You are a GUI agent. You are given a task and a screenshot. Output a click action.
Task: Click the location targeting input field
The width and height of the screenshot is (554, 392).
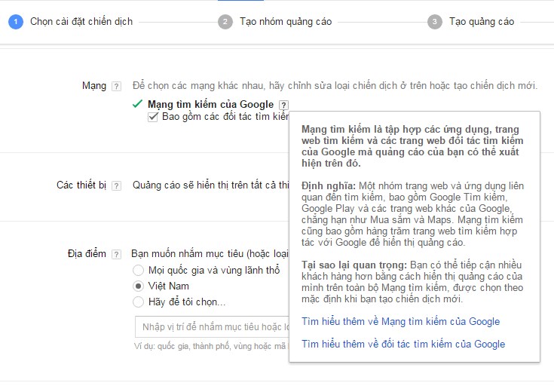pos(212,327)
